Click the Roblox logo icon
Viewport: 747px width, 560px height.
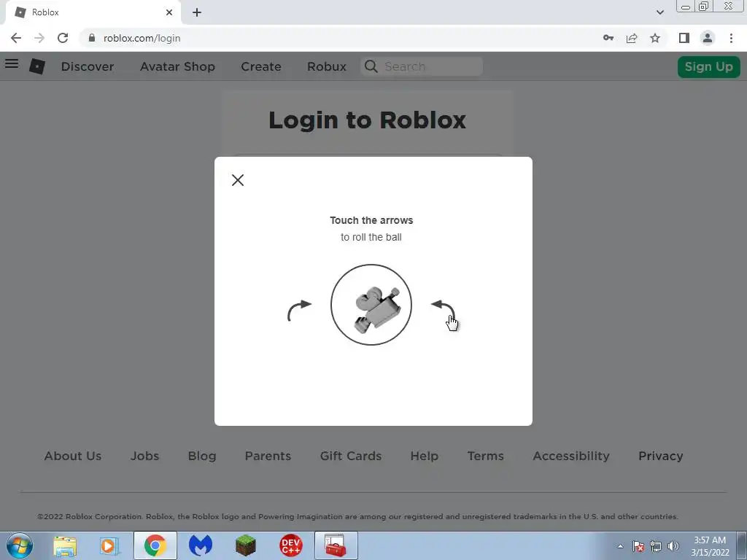tap(37, 66)
